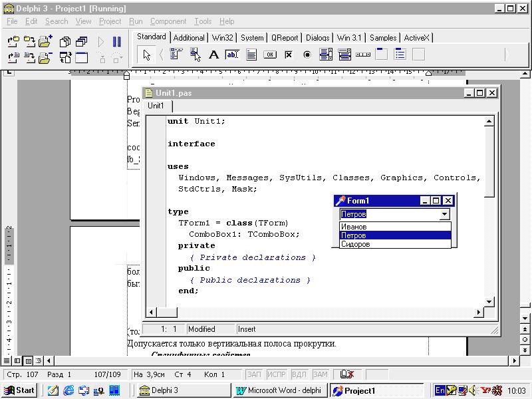Open the Component menu
This screenshot has width=532, height=399.
pos(168,21)
